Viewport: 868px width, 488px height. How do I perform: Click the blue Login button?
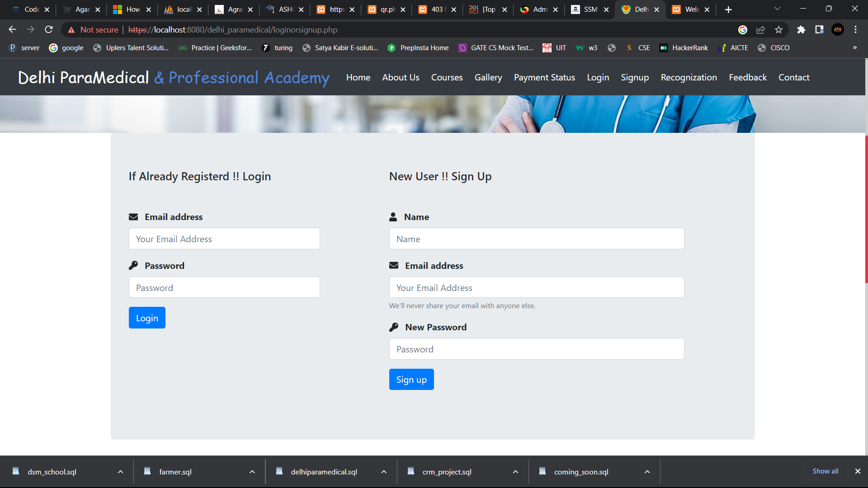[147, 318]
